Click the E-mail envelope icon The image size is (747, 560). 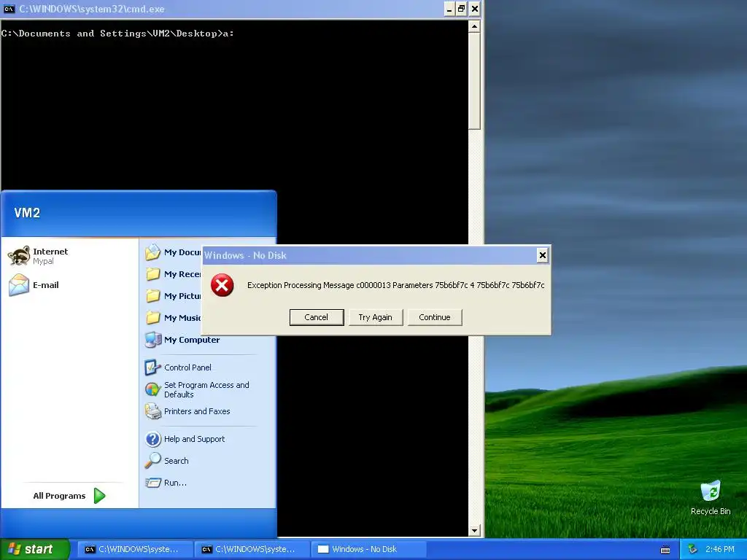19,285
